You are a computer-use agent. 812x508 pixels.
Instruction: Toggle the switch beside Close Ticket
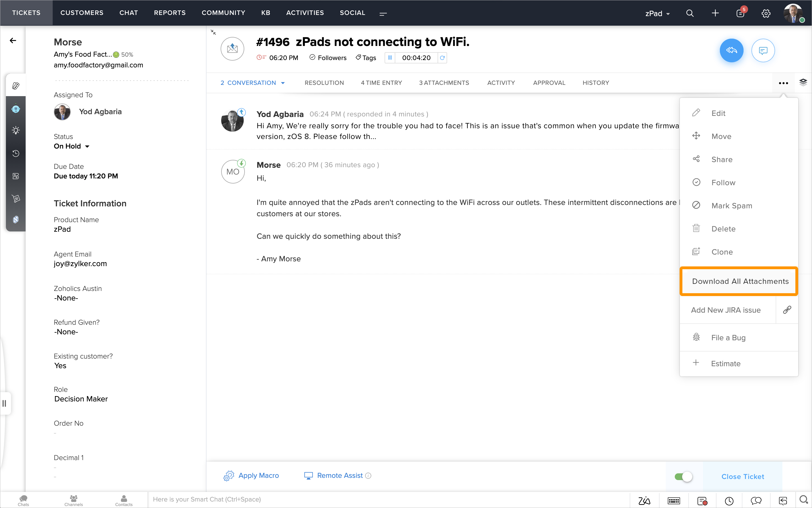pos(683,476)
